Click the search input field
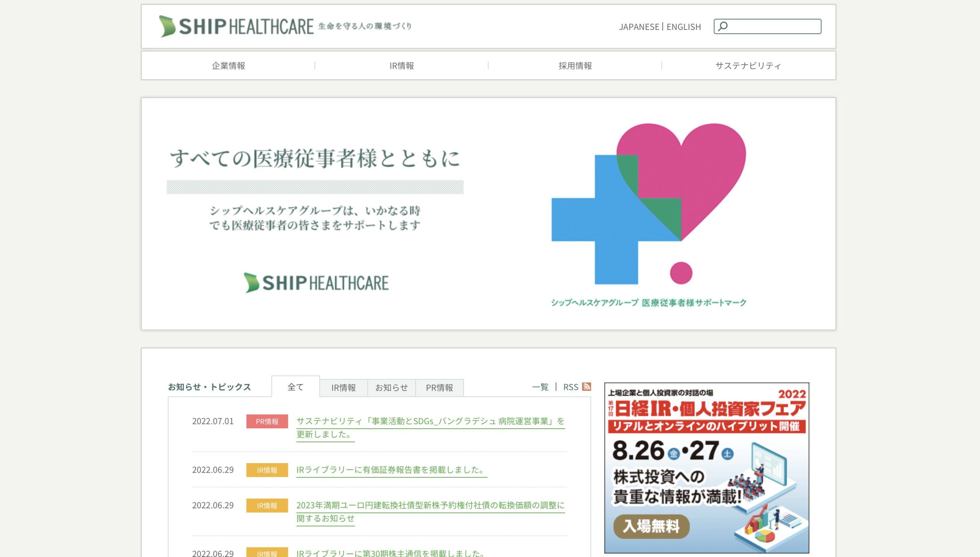 click(x=767, y=26)
